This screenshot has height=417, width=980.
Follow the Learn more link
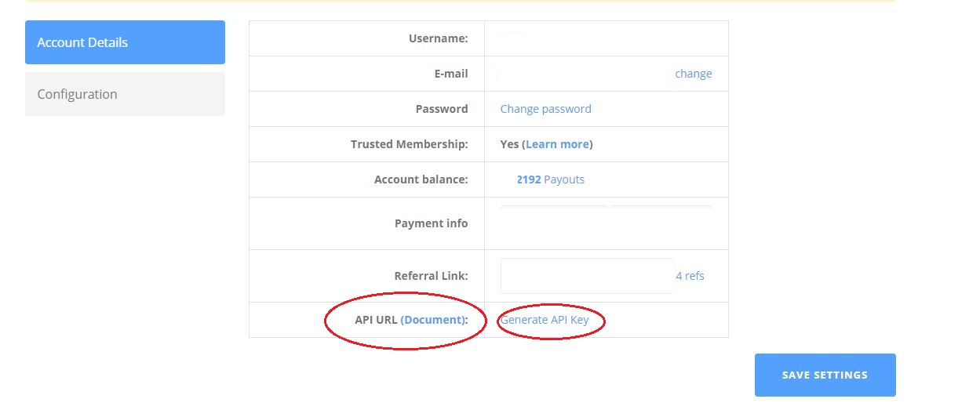coord(557,144)
